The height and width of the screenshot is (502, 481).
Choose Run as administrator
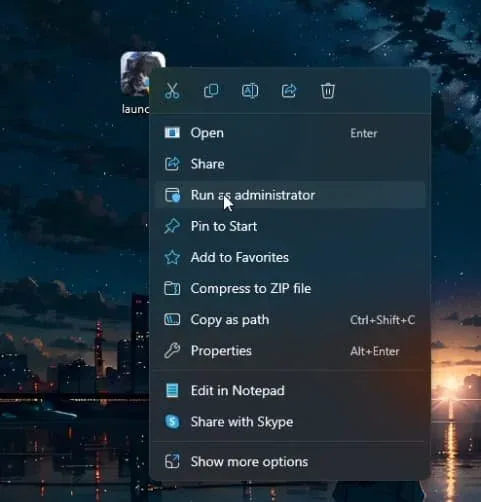[x=290, y=195]
